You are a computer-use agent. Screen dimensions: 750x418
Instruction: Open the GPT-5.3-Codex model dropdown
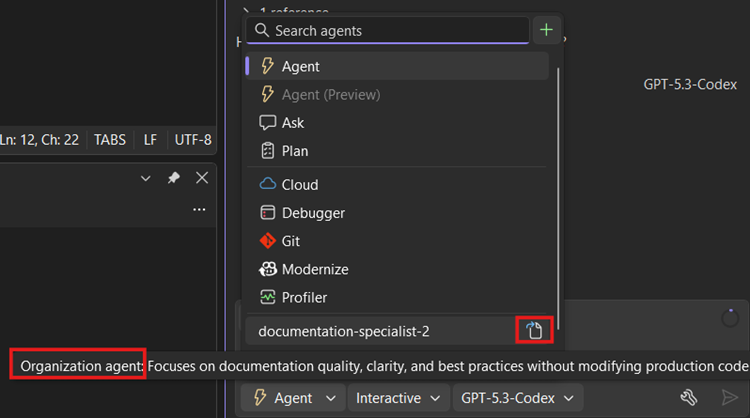tap(518, 398)
